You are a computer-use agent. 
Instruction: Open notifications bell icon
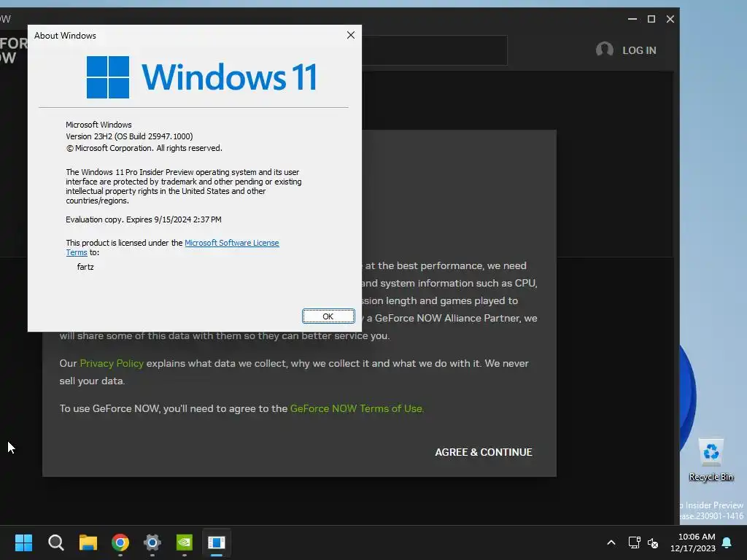point(727,542)
